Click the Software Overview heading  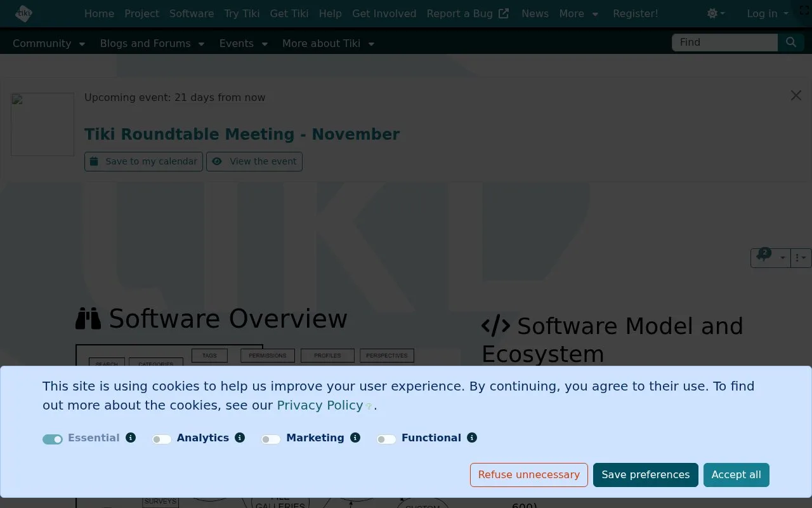point(212,319)
